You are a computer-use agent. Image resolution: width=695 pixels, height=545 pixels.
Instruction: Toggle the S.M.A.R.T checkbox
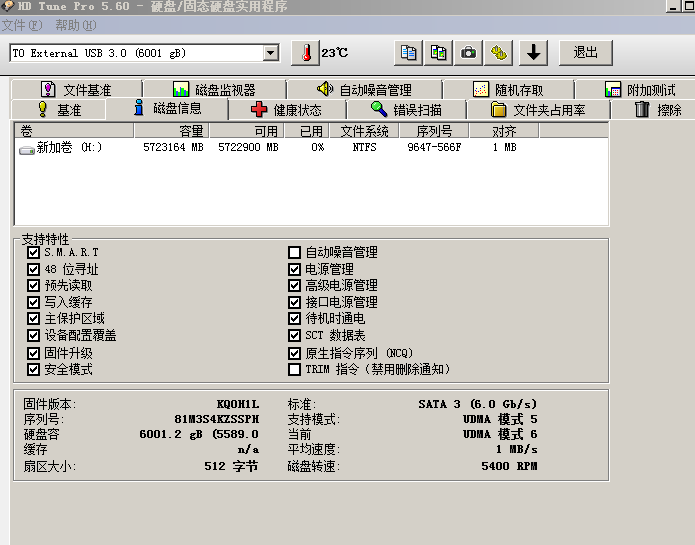[x=33, y=253]
